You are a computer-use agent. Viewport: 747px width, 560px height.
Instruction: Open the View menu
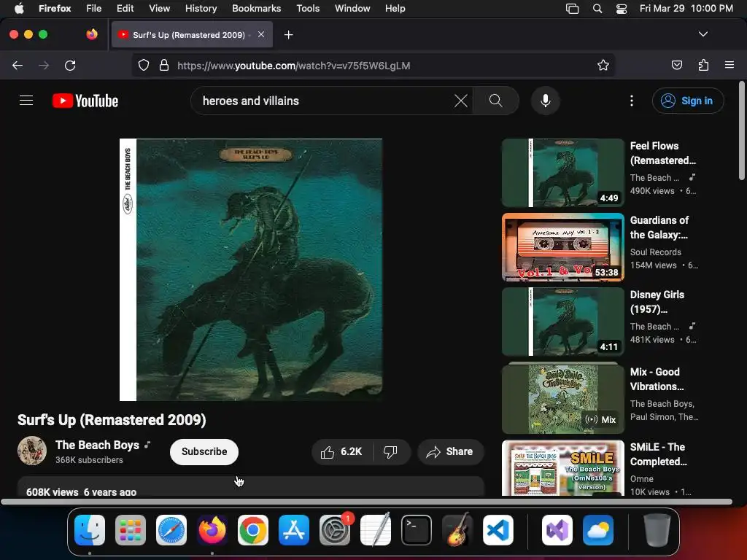(159, 8)
